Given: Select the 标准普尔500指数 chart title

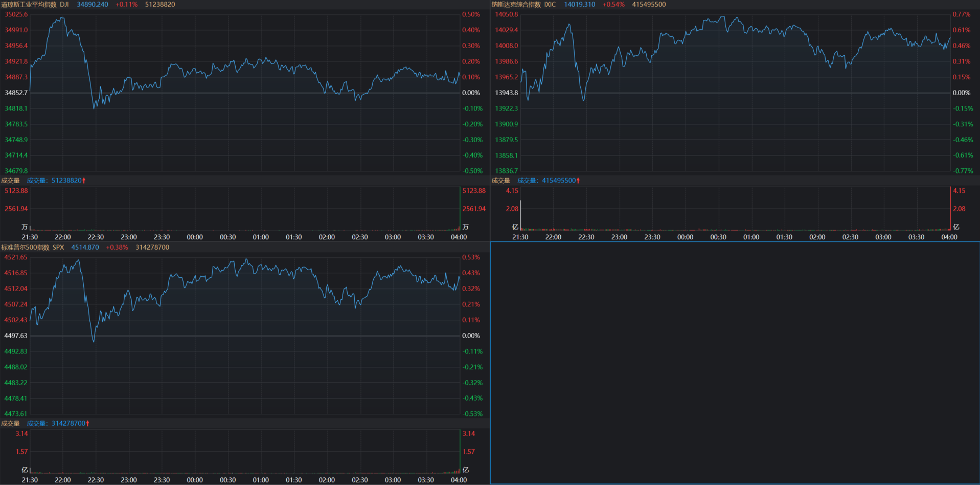Looking at the screenshot, I should (25, 247).
